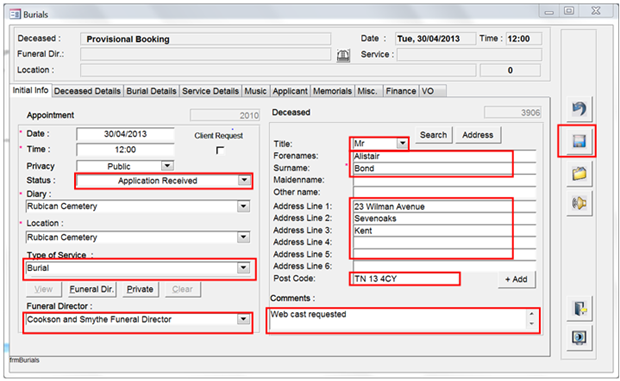620x381 pixels.
Task: Click the Post Code field TN 13 4CY
Action: click(405, 279)
